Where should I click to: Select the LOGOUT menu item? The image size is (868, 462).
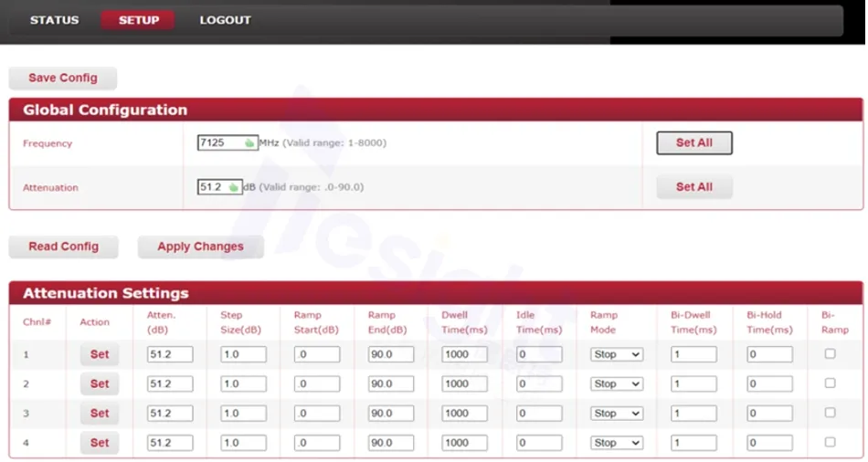click(x=225, y=20)
